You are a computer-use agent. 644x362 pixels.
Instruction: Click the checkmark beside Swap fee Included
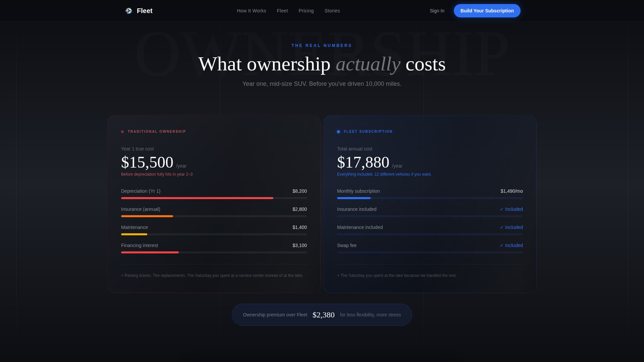(502, 245)
